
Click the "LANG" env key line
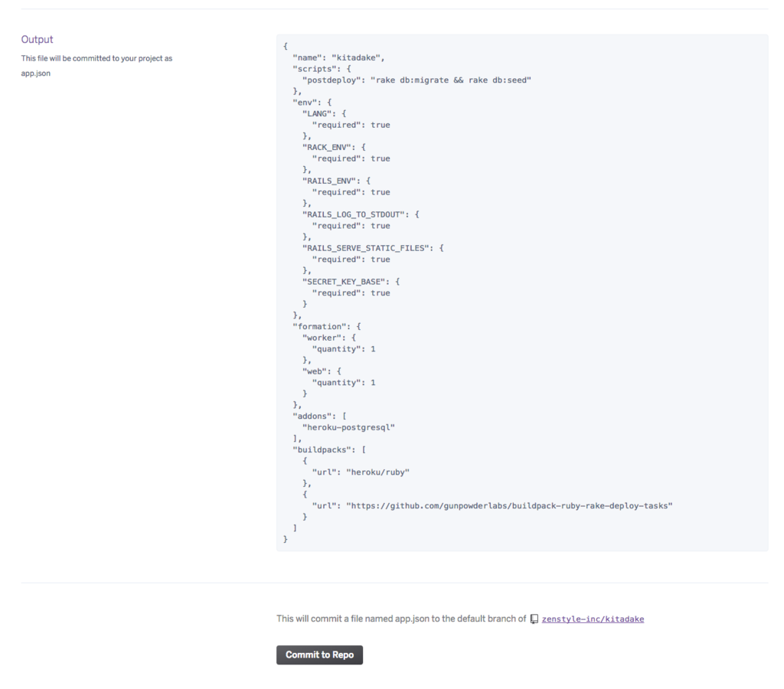tap(324, 113)
